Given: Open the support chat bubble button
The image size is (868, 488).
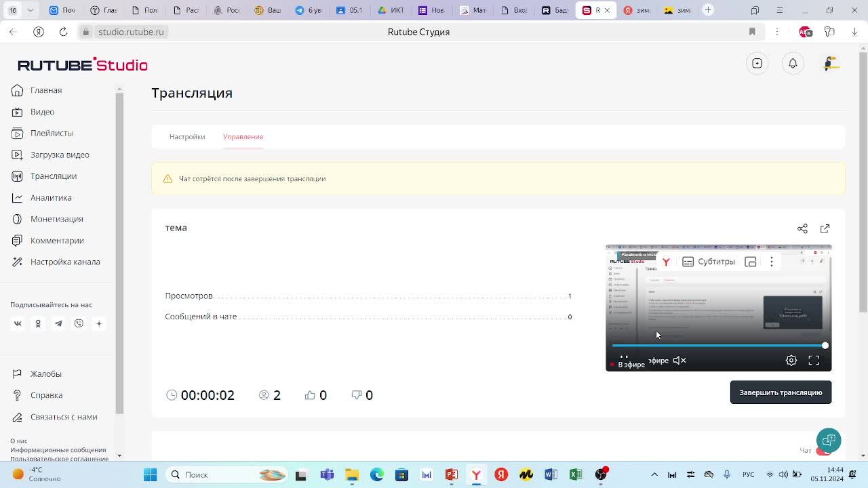Looking at the screenshot, I should [x=829, y=440].
